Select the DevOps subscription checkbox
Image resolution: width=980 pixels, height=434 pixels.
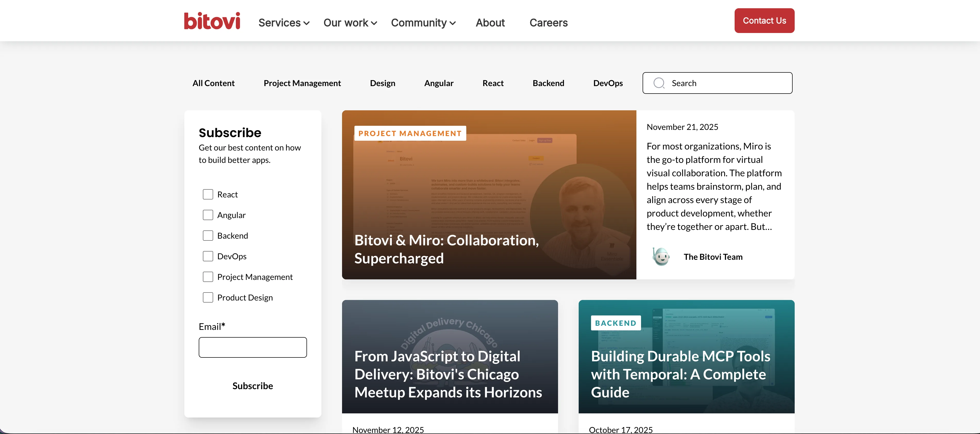point(208,256)
